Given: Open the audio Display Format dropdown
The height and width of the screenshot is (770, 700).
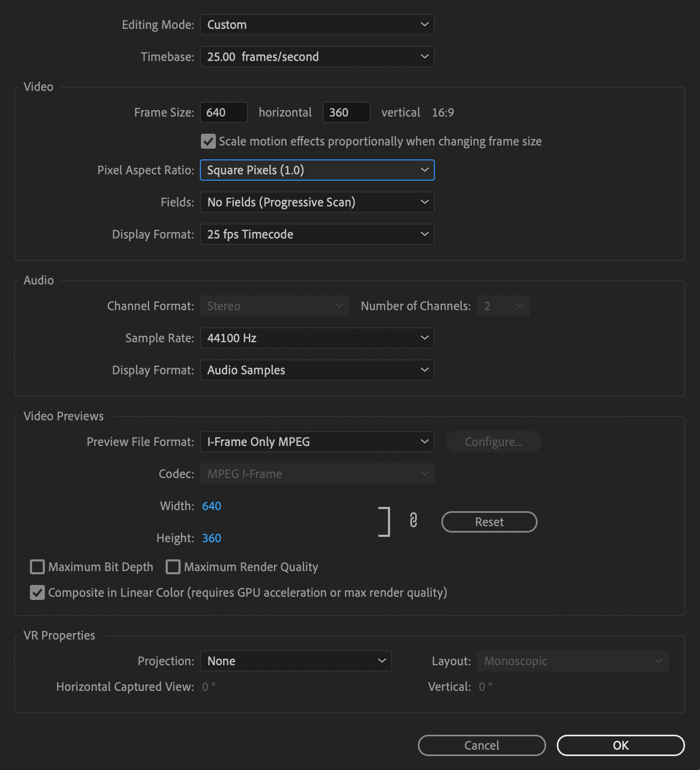Looking at the screenshot, I should tap(317, 370).
